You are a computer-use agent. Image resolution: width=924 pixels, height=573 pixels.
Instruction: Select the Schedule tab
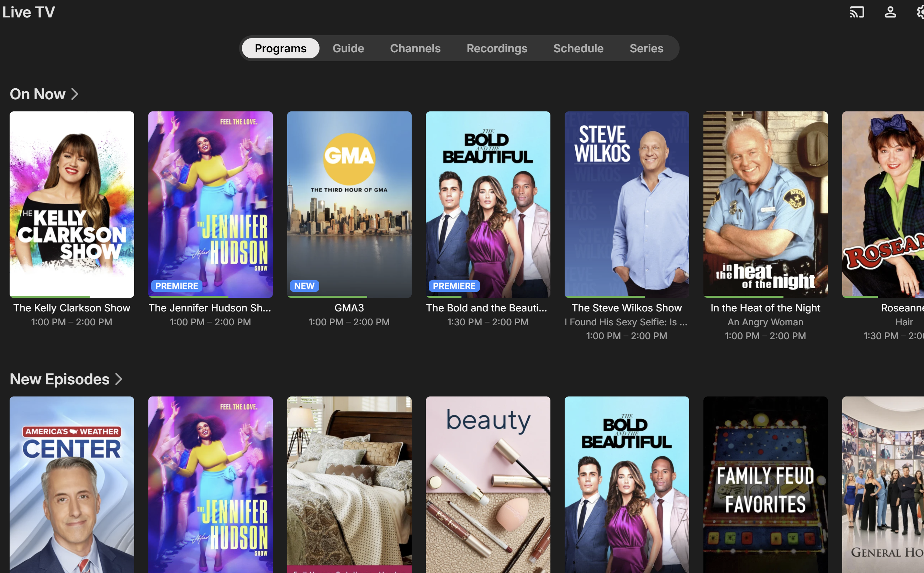pos(578,48)
